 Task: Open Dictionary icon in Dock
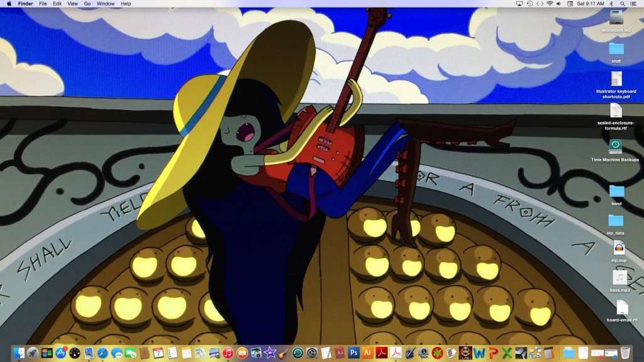pyautogui.click(x=340, y=353)
